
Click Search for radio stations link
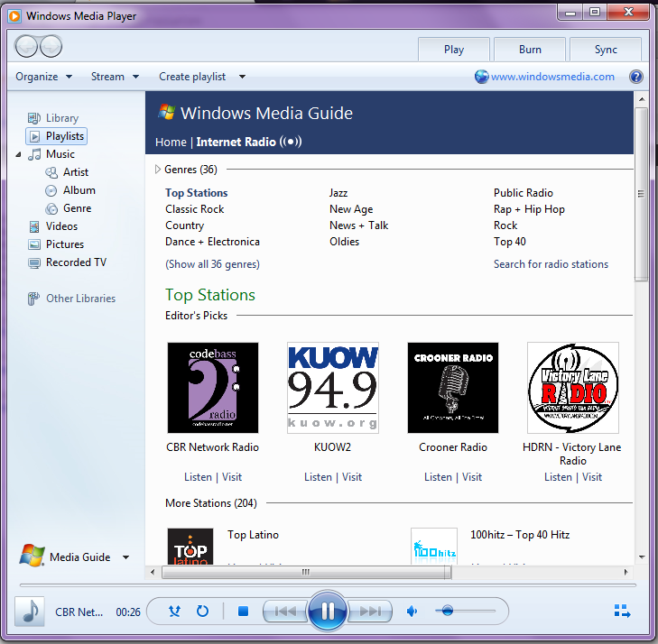point(551,264)
